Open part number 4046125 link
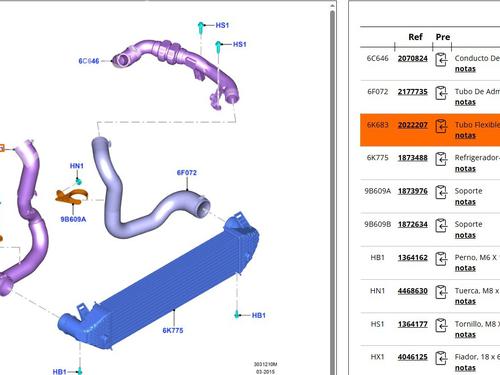This screenshot has height=375, width=500. click(x=413, y=357)
